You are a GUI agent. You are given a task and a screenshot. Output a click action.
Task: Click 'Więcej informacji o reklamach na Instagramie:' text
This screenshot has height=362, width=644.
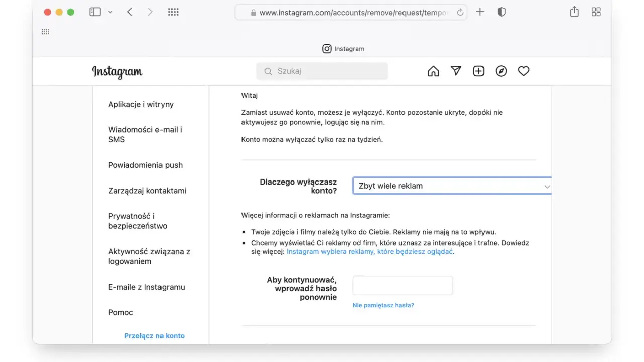click(315, 215)
